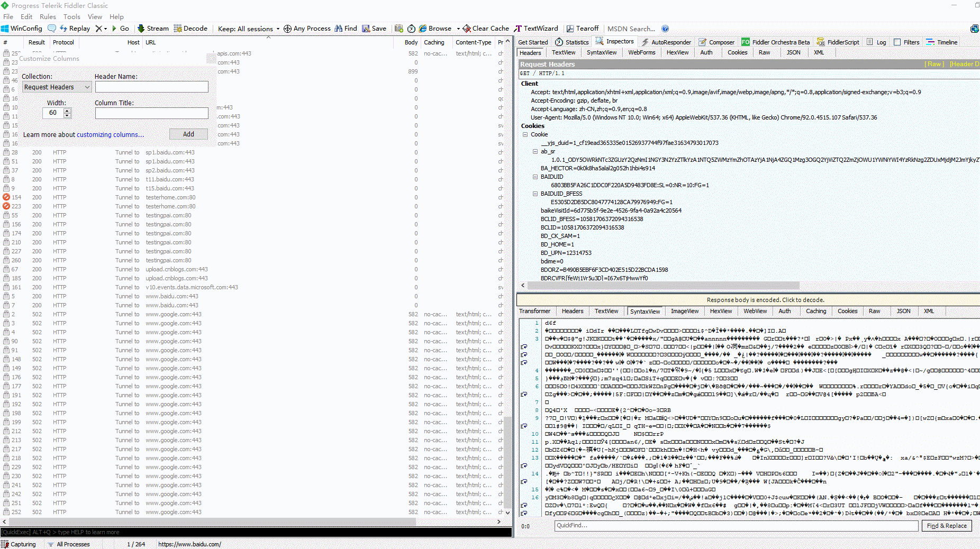Open the TextWizard tool
Viewport: 980px width, 549px height.
[x=536, y=29]
